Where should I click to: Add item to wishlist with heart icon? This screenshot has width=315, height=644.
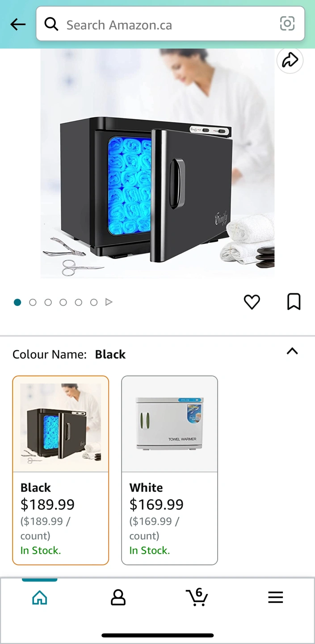[x=252, y=302]
